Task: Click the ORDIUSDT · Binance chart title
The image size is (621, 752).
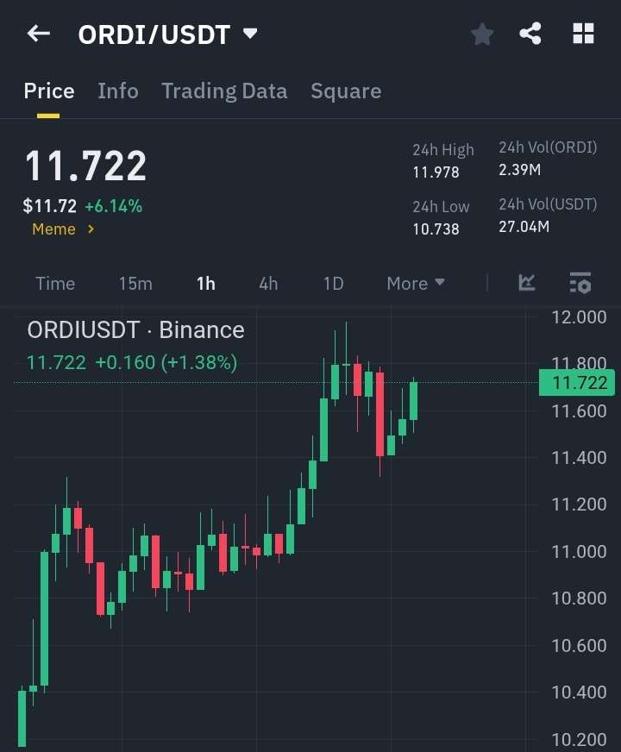Action: coord(135,330)
